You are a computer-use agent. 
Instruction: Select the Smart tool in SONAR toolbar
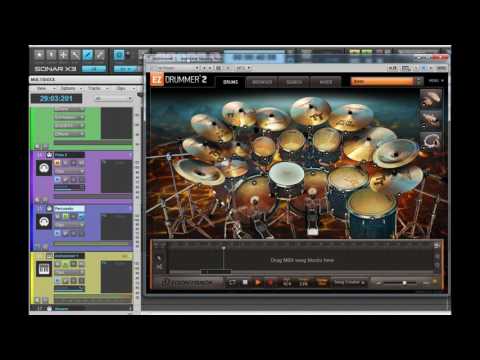click(x=39, y=55)
